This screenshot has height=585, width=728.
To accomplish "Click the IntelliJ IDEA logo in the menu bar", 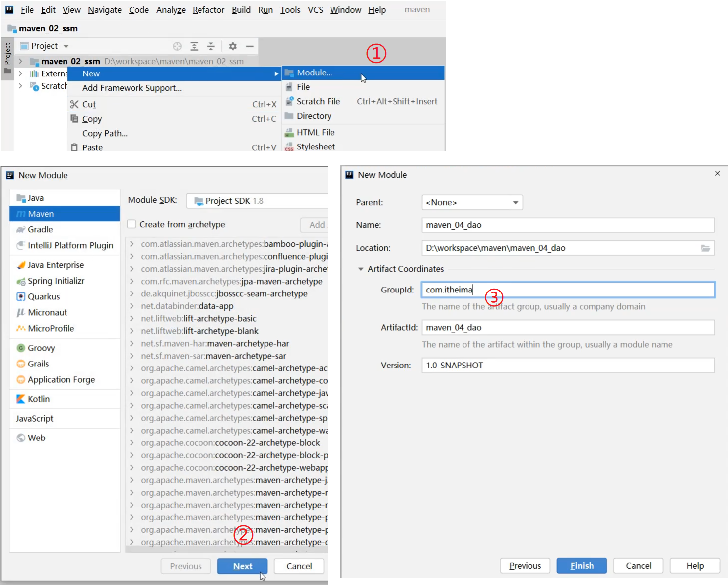I will coord(9,10).
